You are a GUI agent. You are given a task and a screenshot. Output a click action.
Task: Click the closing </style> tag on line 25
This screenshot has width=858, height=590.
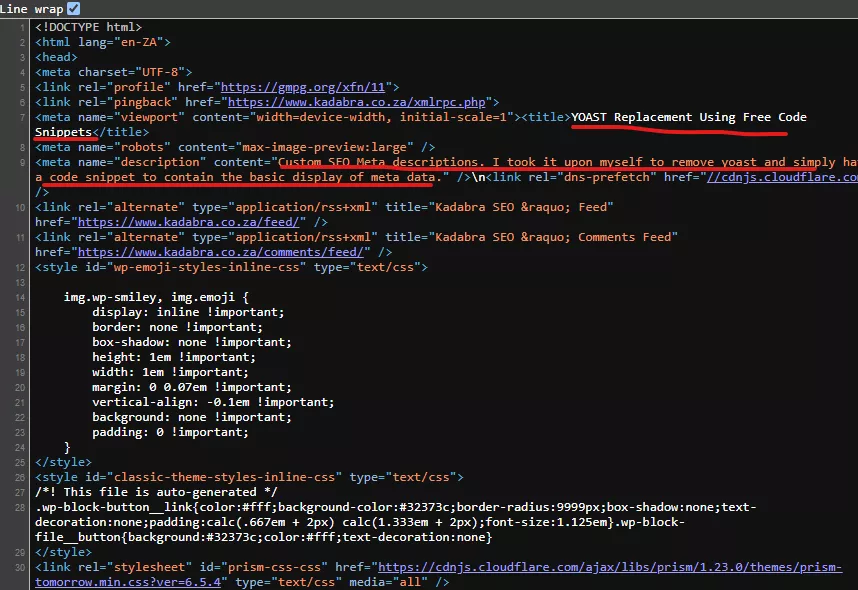click(x=63, y=462)
